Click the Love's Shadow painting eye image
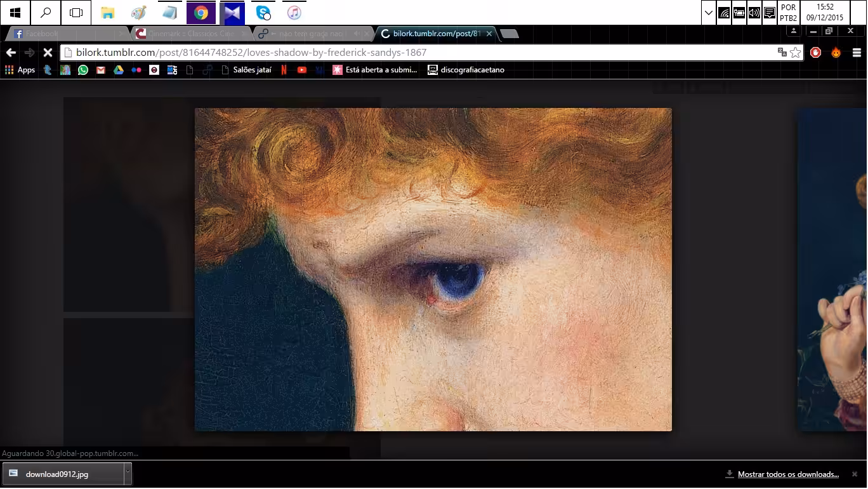868x489 pixels. click(x=433, y=269)
